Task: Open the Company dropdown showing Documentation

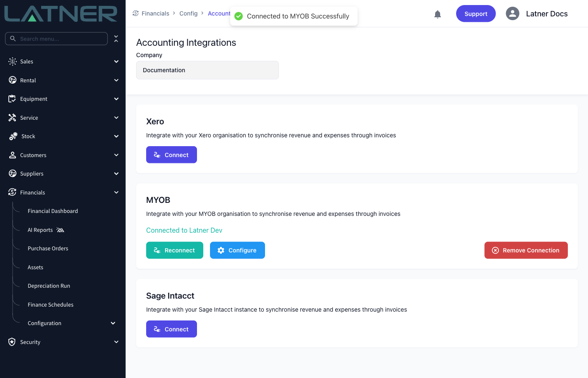Action: point(207,70)
